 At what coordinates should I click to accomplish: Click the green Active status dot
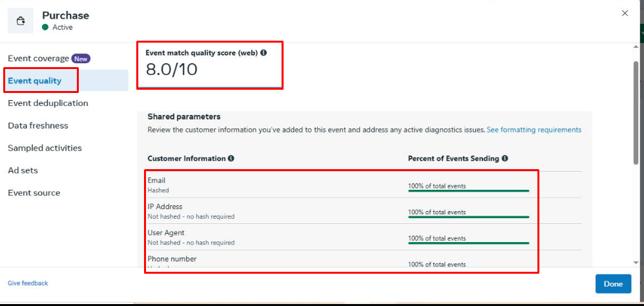pyautogui.click(x=45, y=28)
